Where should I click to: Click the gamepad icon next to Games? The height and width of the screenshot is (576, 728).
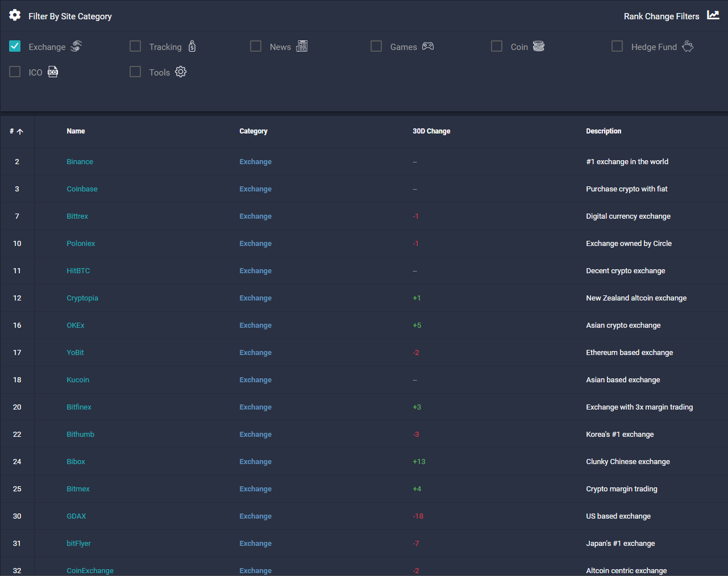[x=427, y=46]
